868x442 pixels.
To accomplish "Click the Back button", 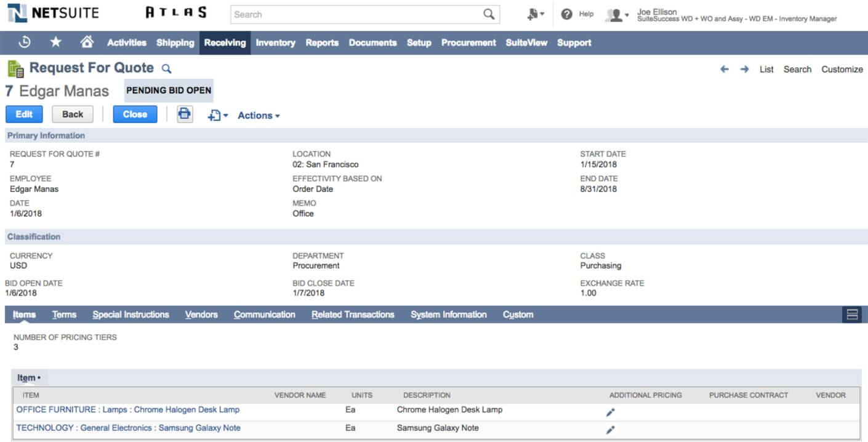I will pos(73,114).
